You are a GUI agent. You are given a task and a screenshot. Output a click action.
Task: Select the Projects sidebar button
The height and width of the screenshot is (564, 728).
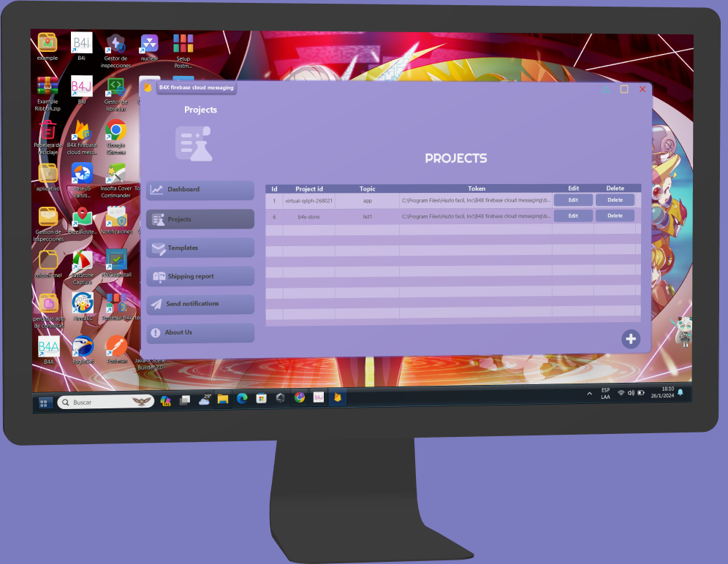pyautogui.click(x=200, y=218)
